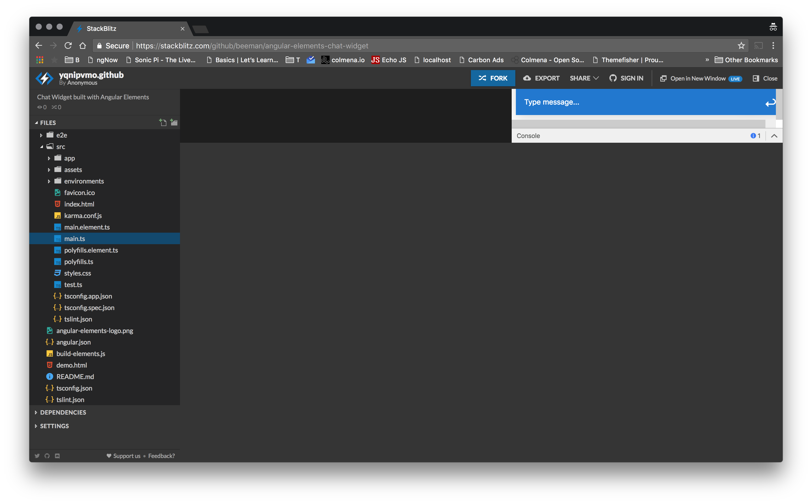
Task: Click the GitHub icon in sidebar footer
Action: coord(47,456)
